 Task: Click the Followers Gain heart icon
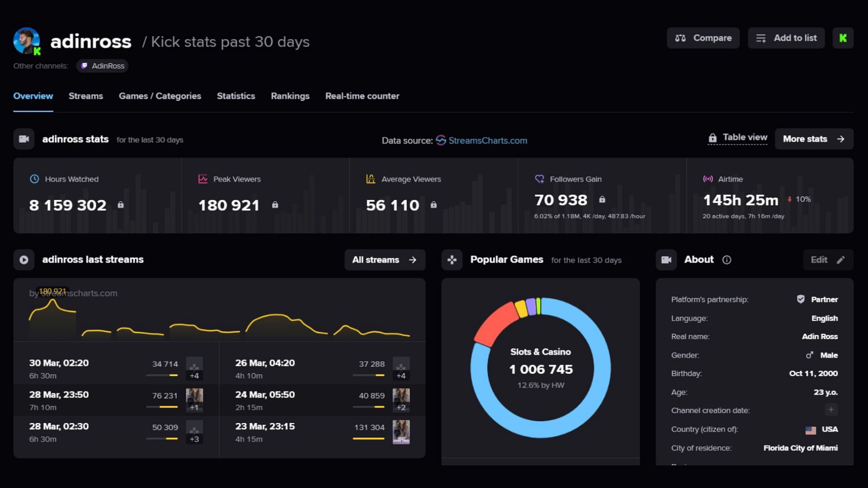(x=539, y=179)
